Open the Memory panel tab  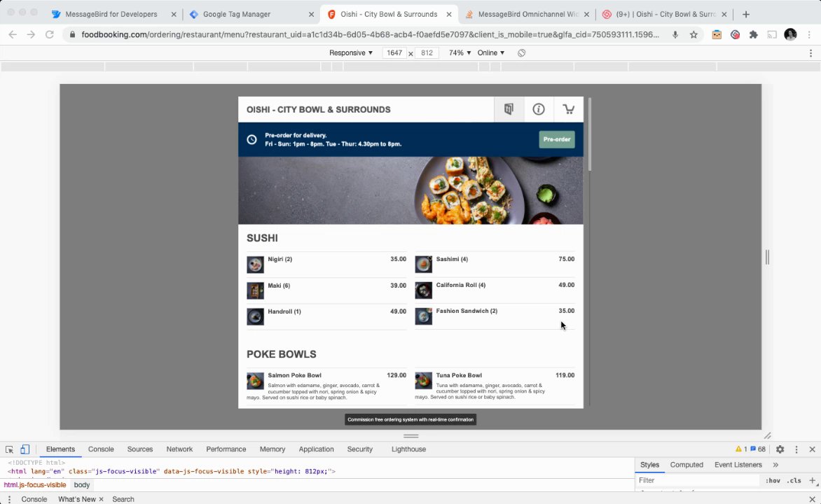[x=272, y=449]
